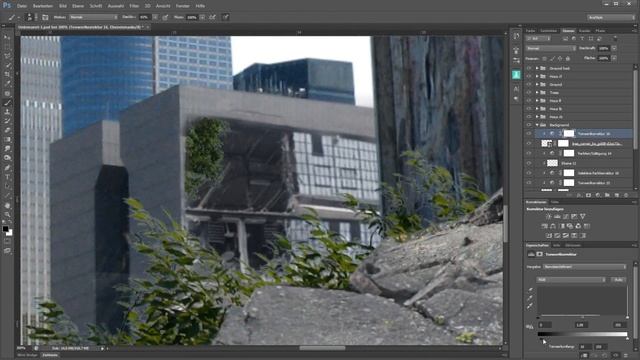Open the brush panel from options bar
Screen dimensions: 640x360
45,17
